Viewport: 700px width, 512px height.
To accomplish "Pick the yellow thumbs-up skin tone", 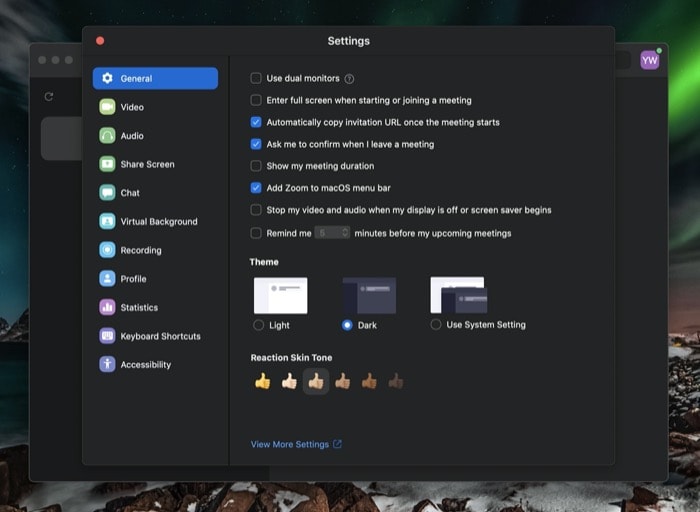I will click(262, 381).
